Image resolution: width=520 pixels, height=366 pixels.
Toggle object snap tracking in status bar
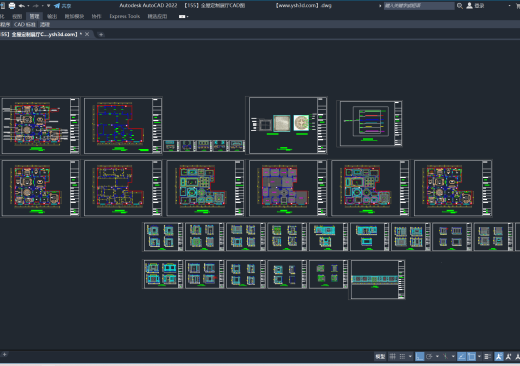[461, 357]
